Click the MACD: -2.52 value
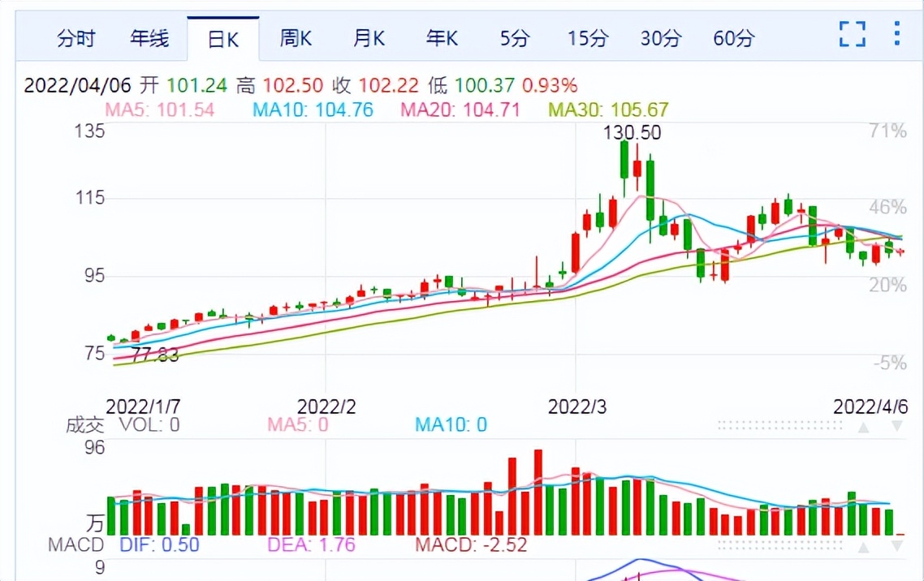The width and height of the screenshot is (924, 581). pos(471,544)
